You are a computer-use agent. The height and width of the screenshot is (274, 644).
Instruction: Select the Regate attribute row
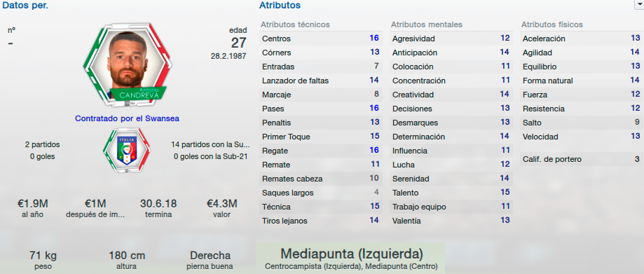pos(320,151)
